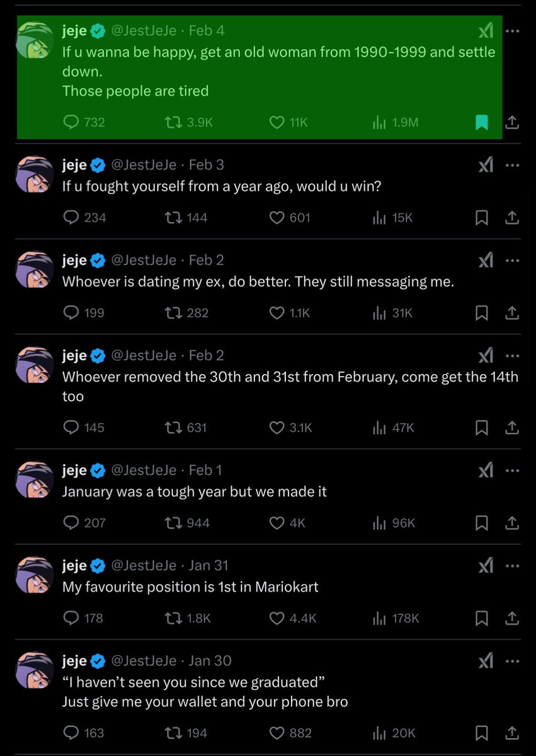
Task: View analytics on the dating my ex tweet
Action: tap(379, 312)
